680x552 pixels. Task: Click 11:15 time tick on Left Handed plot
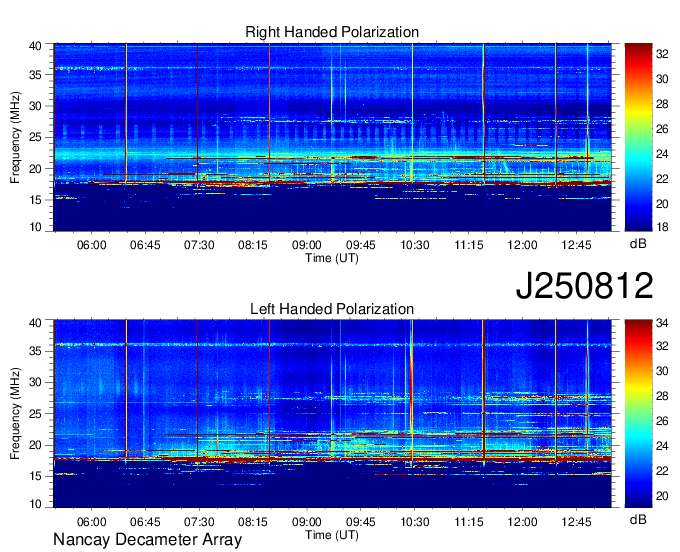point(469,522)
